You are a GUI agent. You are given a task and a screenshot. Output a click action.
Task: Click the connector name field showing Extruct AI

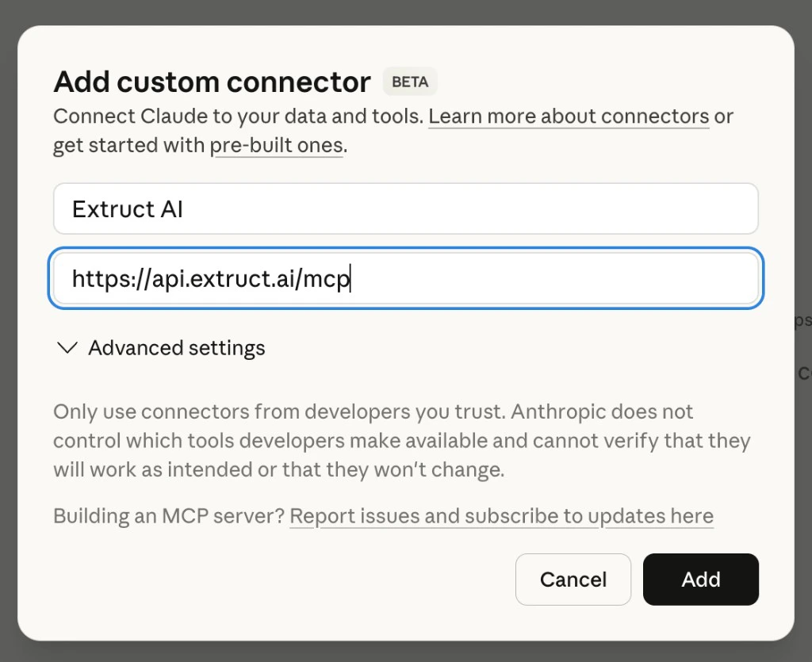tap(406, 209)
